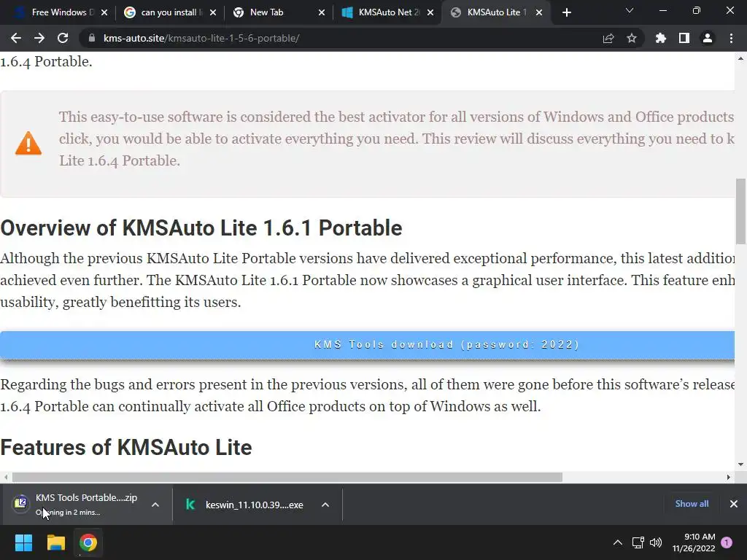Go back to the previous page
Viewport: 747px width, 560px height.
click(16, 38)
